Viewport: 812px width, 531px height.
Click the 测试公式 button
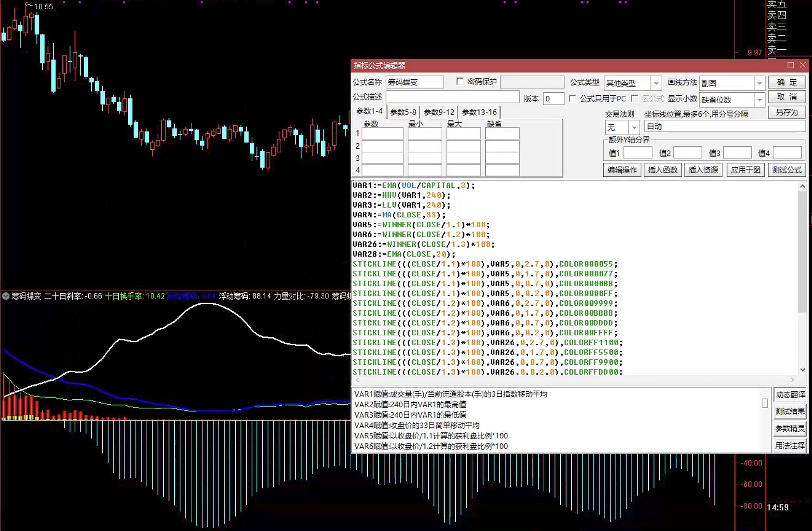787,170
